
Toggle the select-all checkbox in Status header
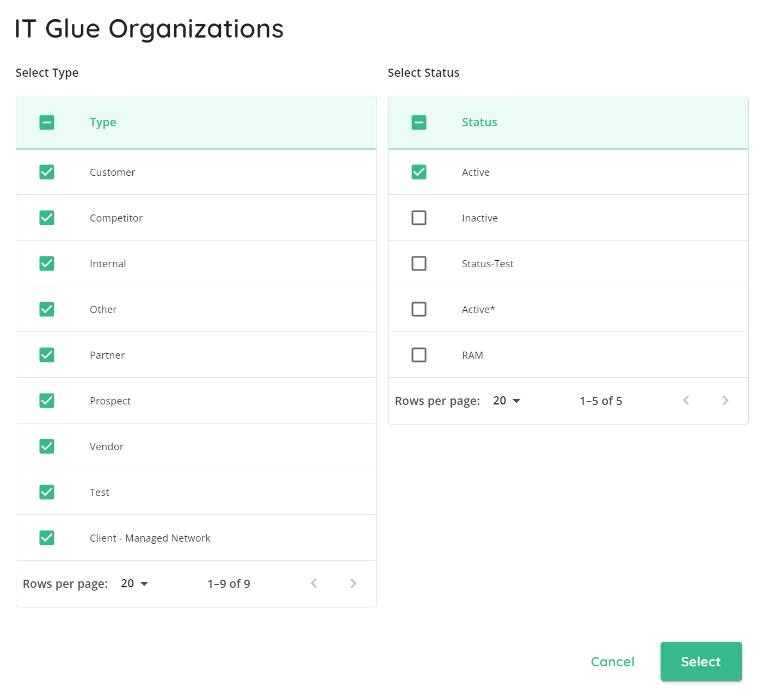pos(419,122)
